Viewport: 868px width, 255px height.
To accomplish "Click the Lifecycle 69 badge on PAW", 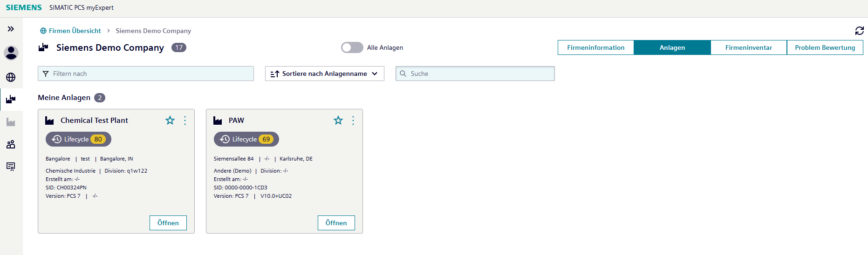I will tap(246, 139).
